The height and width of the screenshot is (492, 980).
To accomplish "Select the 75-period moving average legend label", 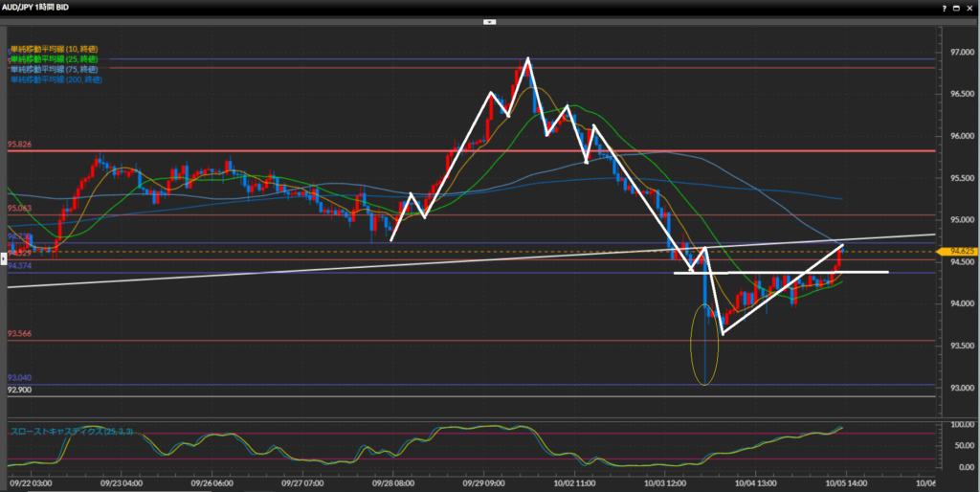I will coord(54,70).
